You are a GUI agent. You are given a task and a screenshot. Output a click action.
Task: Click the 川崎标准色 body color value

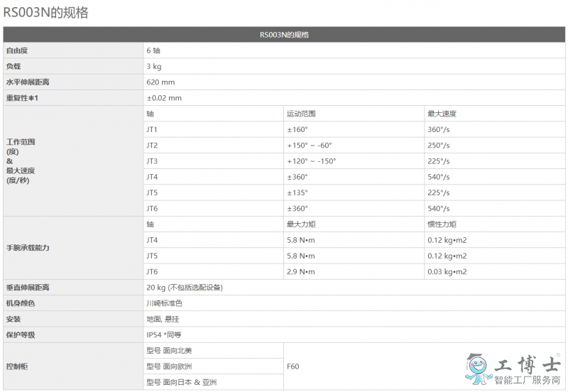pyautogui.click(x=164, y=303)
